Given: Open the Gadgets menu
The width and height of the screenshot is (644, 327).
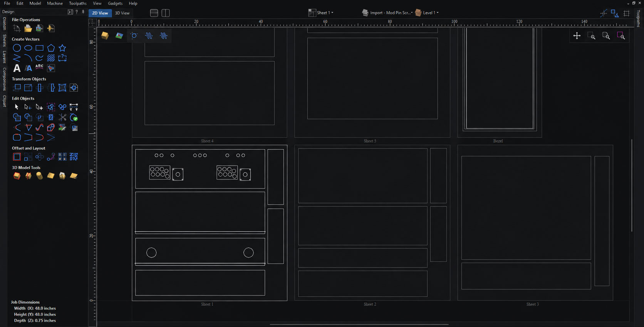Looking at the screenshot, I should point(115,3).
